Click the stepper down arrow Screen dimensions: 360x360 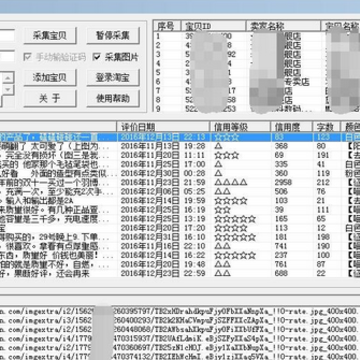pyautogui.click(x=8, y=89)
